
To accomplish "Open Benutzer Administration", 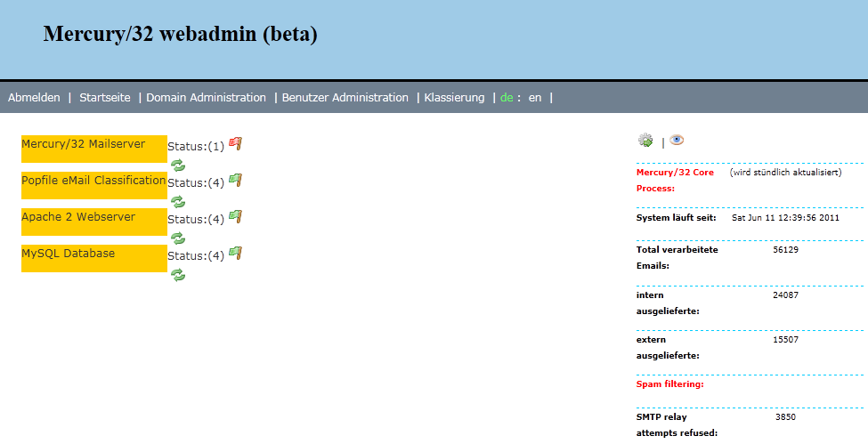I will coord(345,98).
